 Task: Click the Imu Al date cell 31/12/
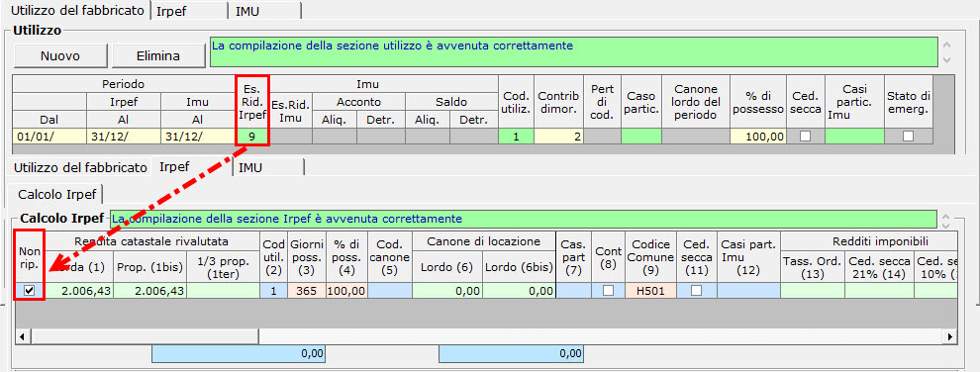coord(198,137)
